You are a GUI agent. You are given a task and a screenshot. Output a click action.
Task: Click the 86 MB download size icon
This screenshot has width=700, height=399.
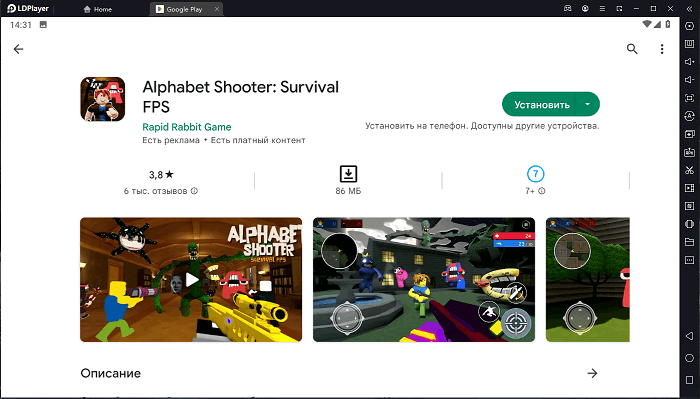point(348,174)
